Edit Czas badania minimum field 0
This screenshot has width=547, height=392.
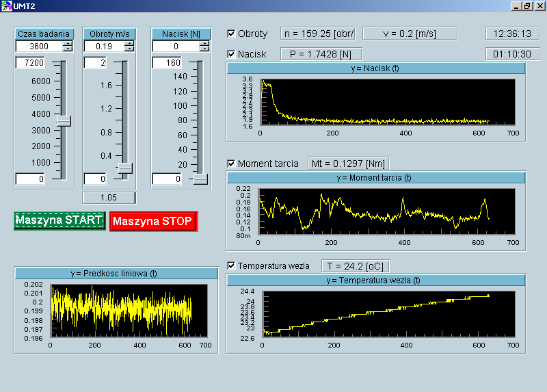(30, 179)
